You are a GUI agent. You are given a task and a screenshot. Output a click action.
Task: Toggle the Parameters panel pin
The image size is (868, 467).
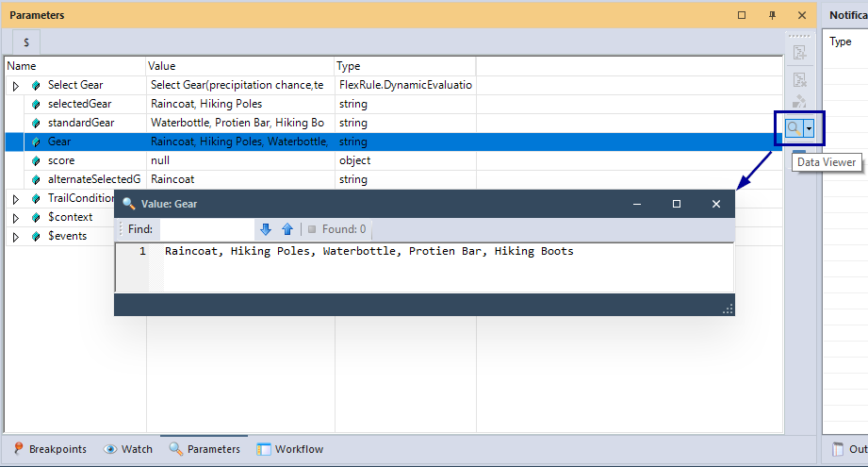pyautogui.click(x=772, y=15)
